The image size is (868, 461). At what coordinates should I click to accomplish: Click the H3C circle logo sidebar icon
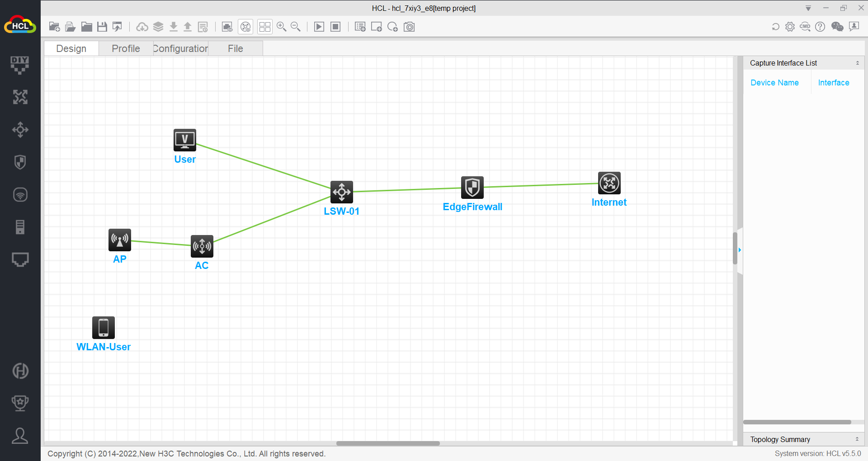point(20,371)
